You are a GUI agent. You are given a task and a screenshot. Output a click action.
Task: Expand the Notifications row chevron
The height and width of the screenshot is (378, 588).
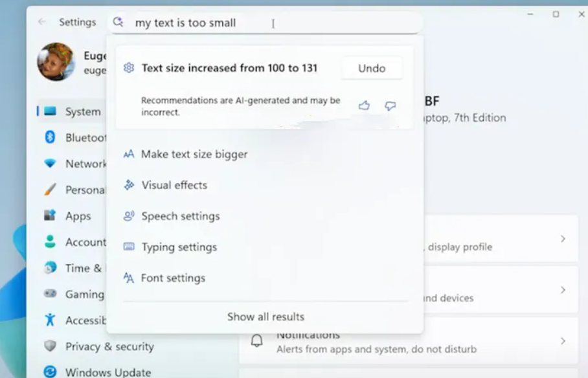tap(563, 340)
